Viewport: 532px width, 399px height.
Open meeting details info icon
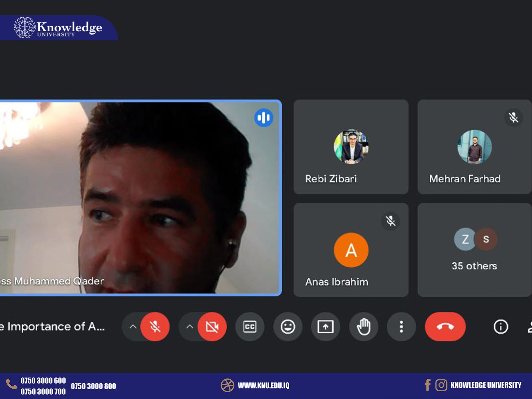point(501,327)
